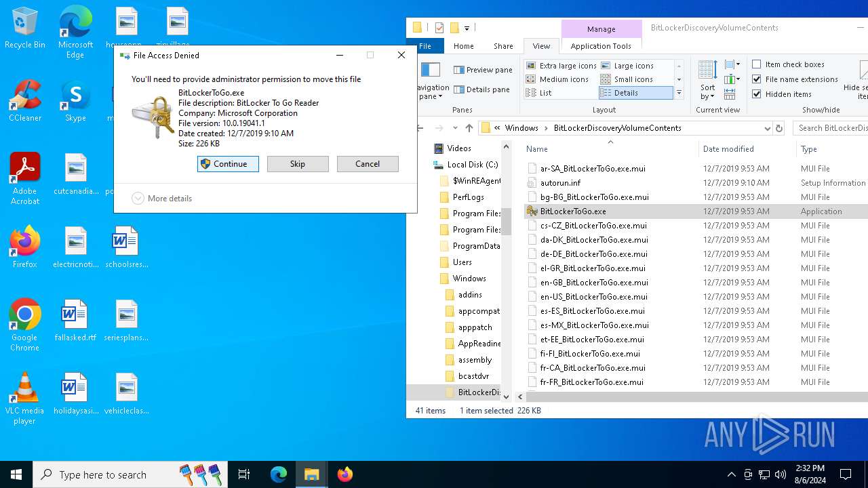
Task: Open the Edge taskbar icon
Action: click(x=279, y=474)
